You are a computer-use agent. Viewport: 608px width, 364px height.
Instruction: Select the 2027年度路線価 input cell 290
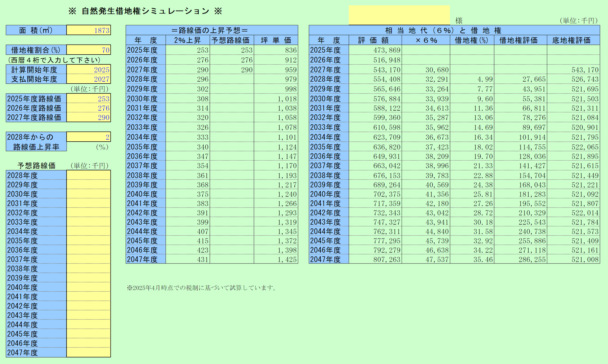point(88,117)
